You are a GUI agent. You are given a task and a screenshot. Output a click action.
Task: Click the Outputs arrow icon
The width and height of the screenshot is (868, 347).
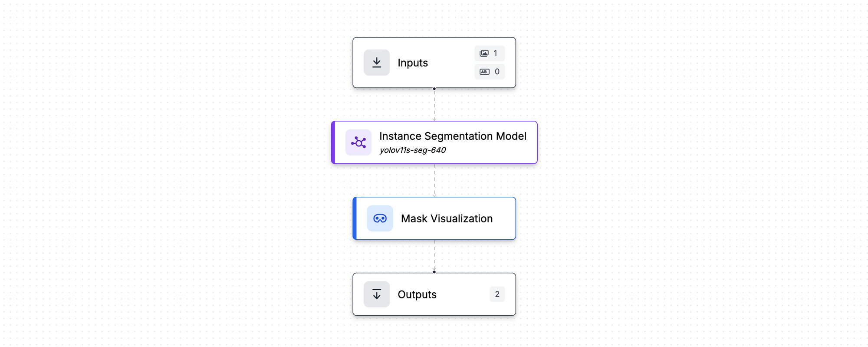click(x=377, y=294)
